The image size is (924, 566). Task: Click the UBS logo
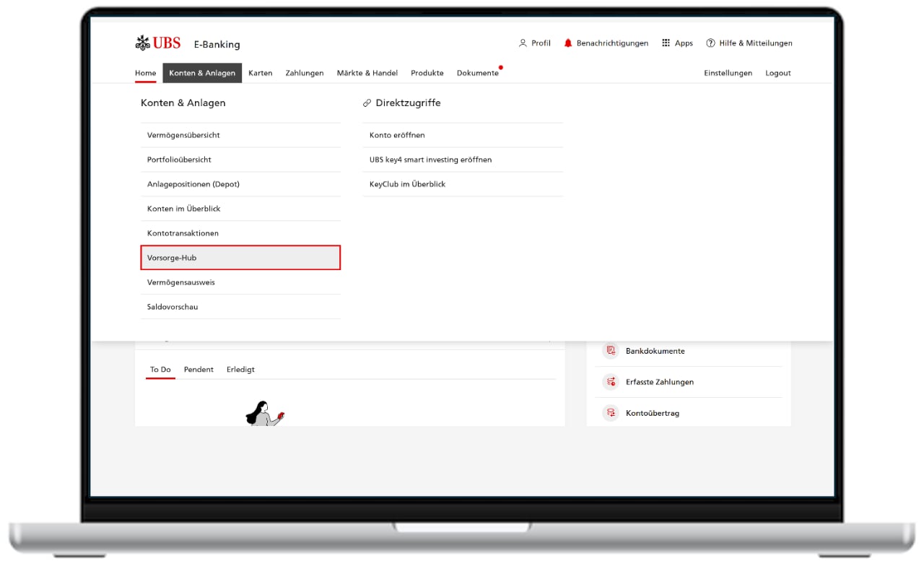(x=158, y=43)
